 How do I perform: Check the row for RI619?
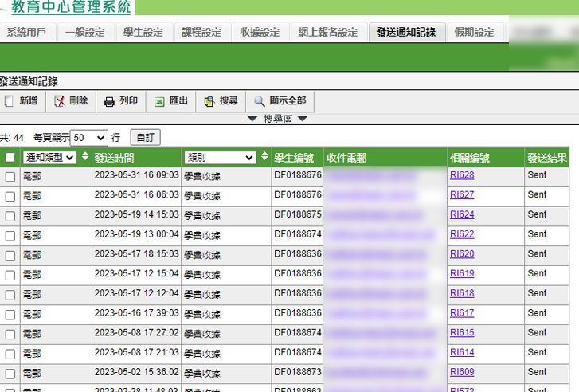point(10,275)
